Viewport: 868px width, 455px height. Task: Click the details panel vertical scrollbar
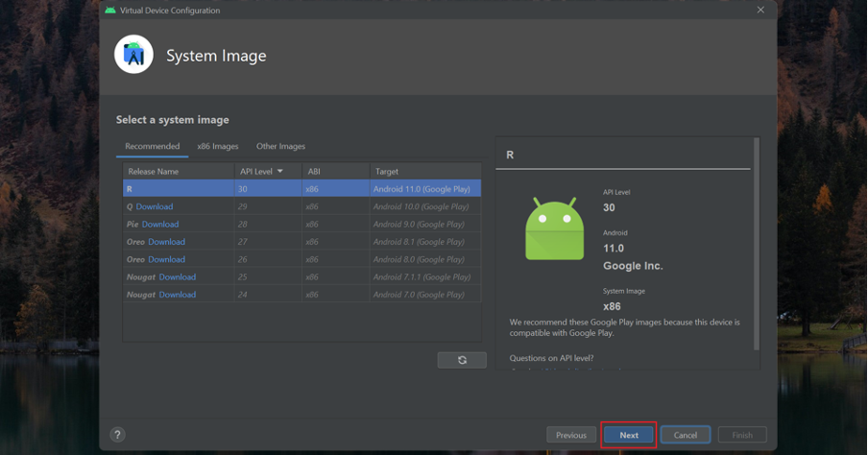pos(757,244)
